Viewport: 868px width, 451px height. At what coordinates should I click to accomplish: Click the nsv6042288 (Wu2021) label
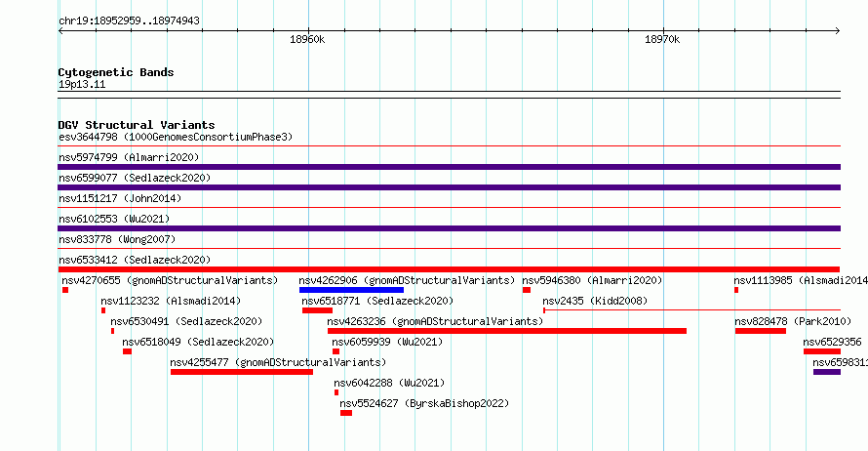[x=389, y=383]
